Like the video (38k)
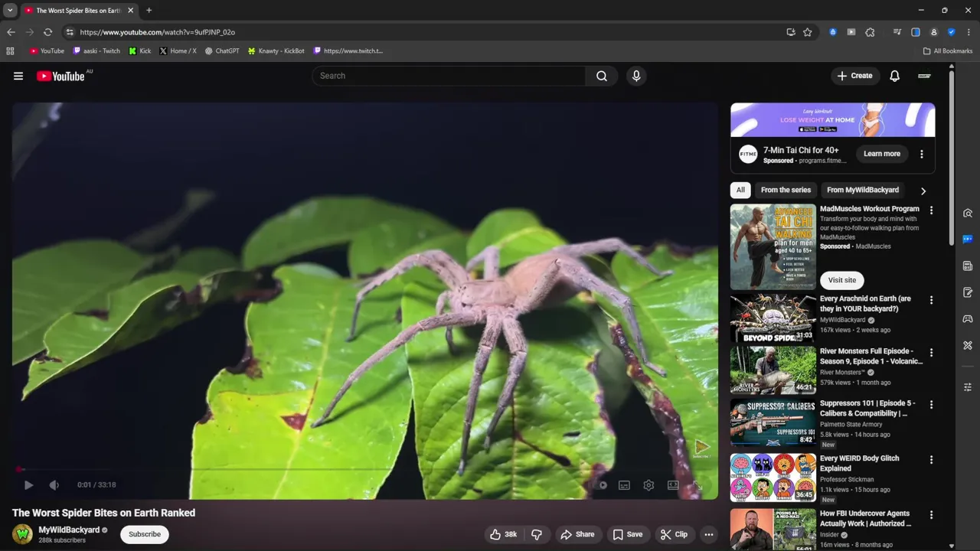The width and height of the screenshot is (980, 551). (x=503, y=534)
